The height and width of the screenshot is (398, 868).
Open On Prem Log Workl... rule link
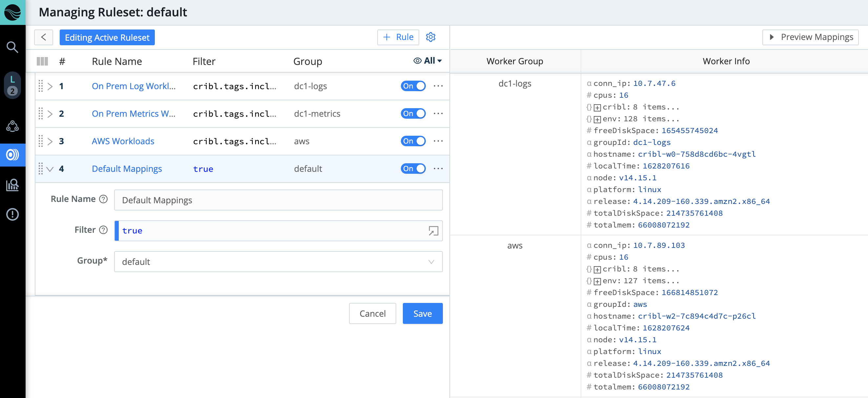coord(134,86)
